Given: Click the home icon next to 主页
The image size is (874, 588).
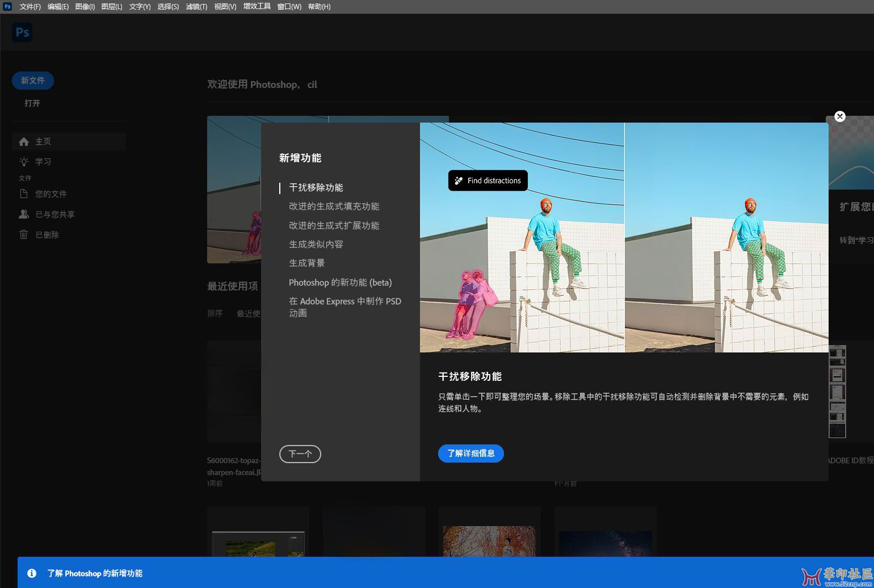Looking at the screenshot, I should point(24,141).
